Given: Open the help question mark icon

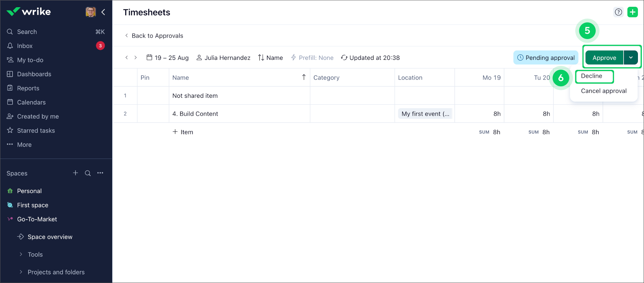Looking at the screenshot, I should pyautogui.click(x=619, y=12).
